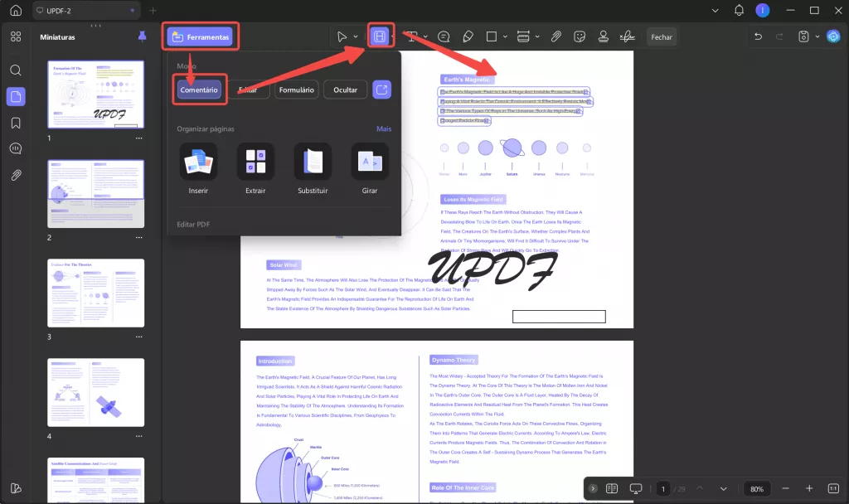Expand the shape tool dropdown arrow
Viewport: 849px width, 504px height.
pos(505,36)
